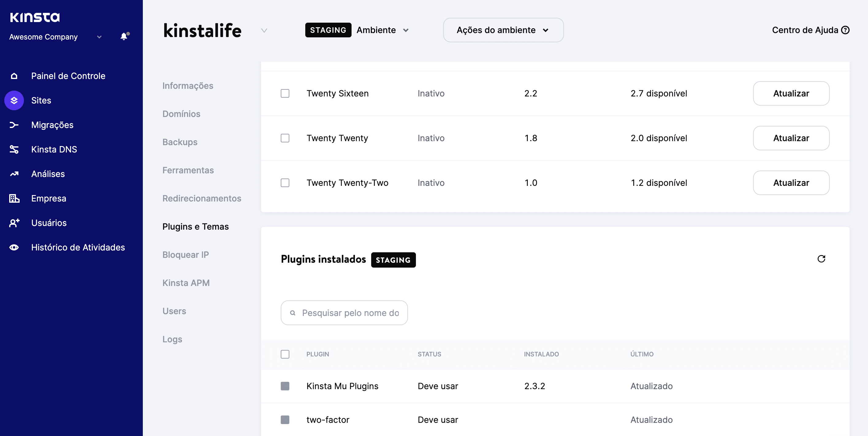Open Kinsta DNS via its sidebar icon
868x436 pixels.
pos(14,149)
